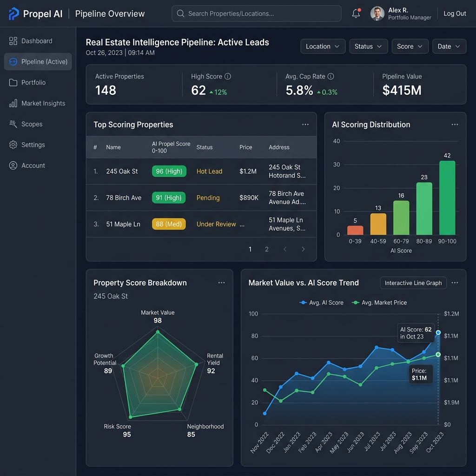The width and height of the screenshot is (476, 476).
Task: Go to next page arrow in table
Action: pyautogui.click(x=303, y=249)
